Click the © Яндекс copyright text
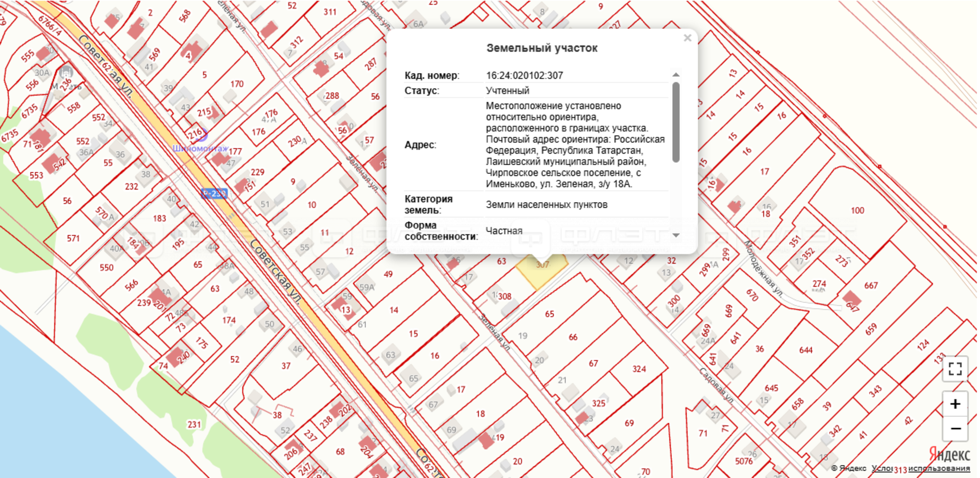The width and height of the screenshot is (980, 478). [x=849, y=468]
